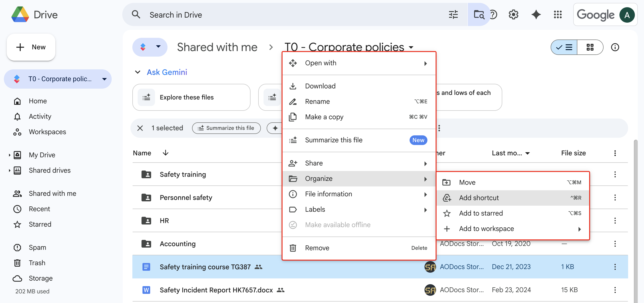Switch to grid layout view
644x303 pixels.
coord(590,47)
